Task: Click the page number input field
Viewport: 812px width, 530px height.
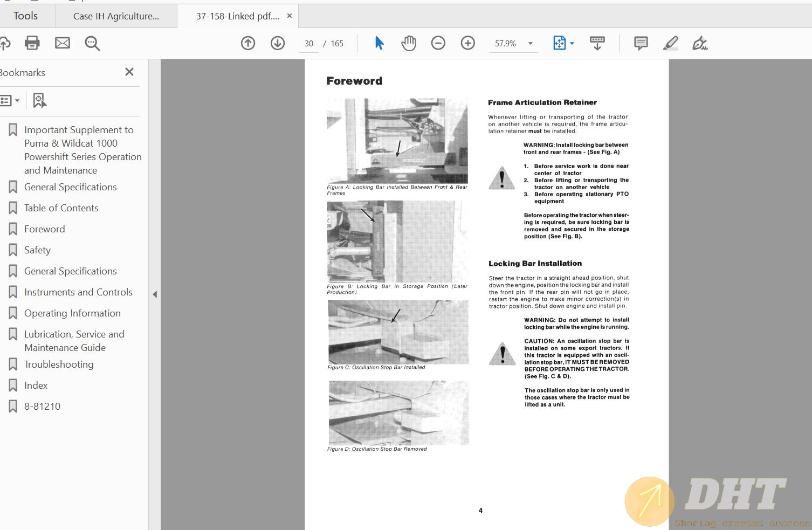Action: click(309, 44)
